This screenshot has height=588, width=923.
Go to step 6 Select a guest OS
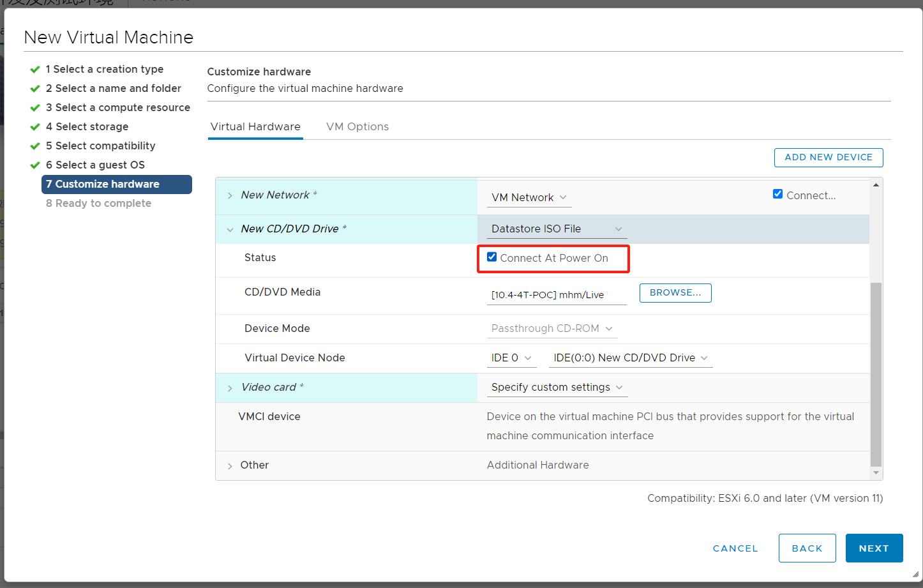[x=96, y=165]
